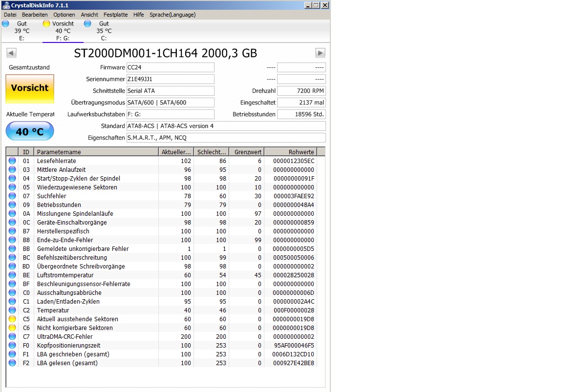Open the Optionen menu
The height and width of the screenshot is (392, 563).
65,15
